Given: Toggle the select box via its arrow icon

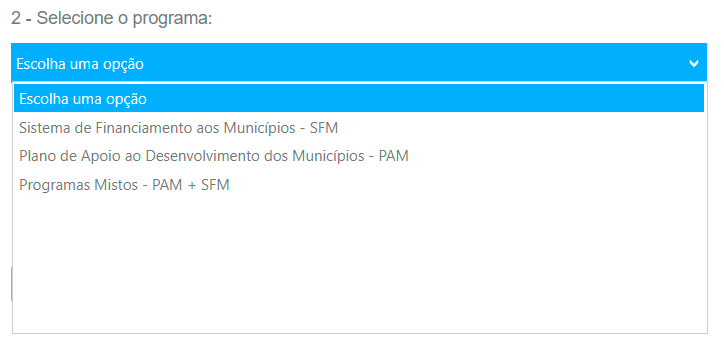Looking at the screenshot, I should pyautogui.click(x=694, y=64).
